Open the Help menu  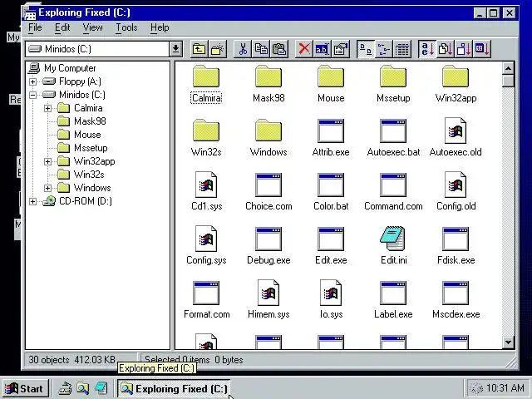(160, 27)
